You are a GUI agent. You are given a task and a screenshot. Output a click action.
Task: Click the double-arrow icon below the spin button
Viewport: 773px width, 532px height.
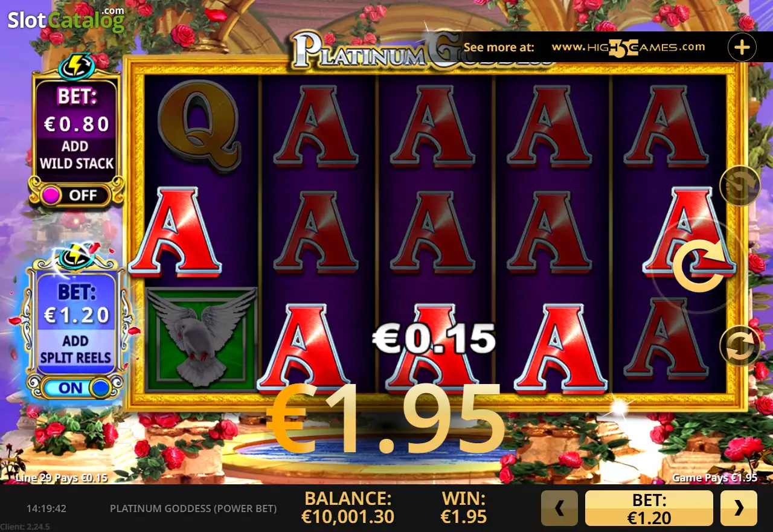coord(740,346)
